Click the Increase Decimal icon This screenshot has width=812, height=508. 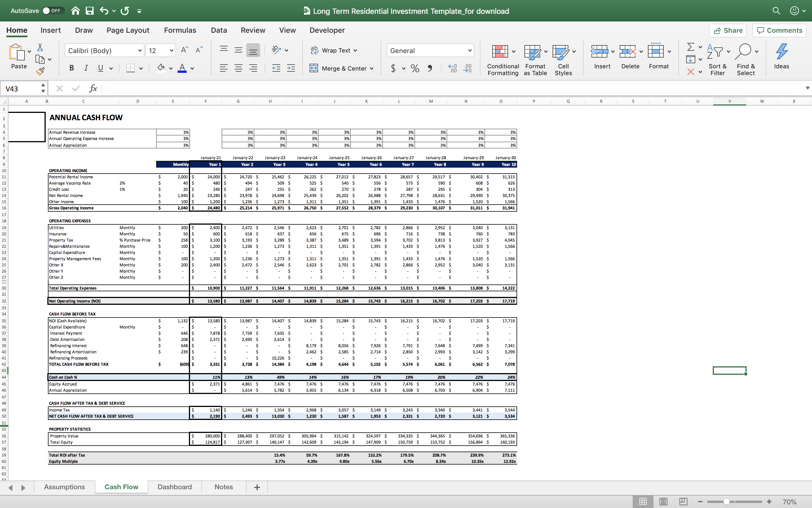(452, 69)
